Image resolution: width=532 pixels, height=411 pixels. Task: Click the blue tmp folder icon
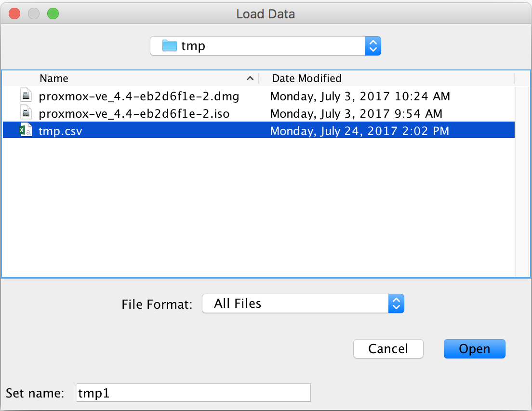click(170, 45)
